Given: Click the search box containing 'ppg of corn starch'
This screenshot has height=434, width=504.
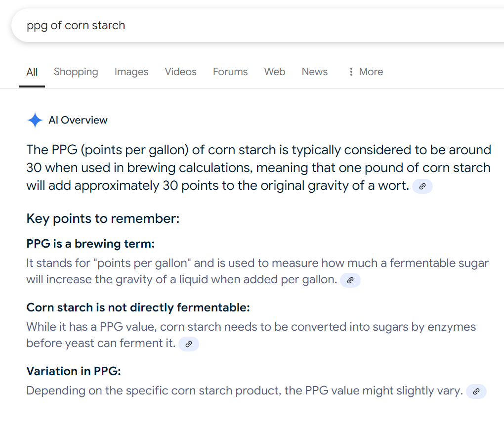Looking at the screenshot, I should coord(257,25).
